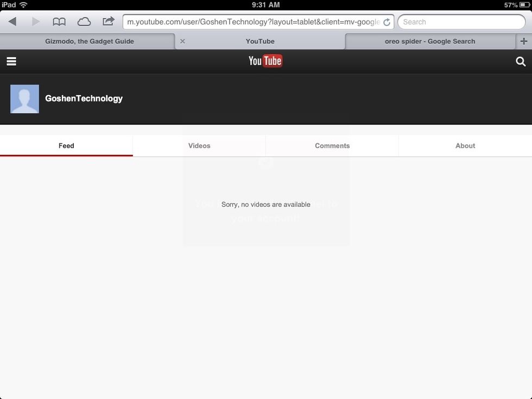Open the bookmarks book icon
The height and width of the screenshot is (399, 532).
(59, 22)
